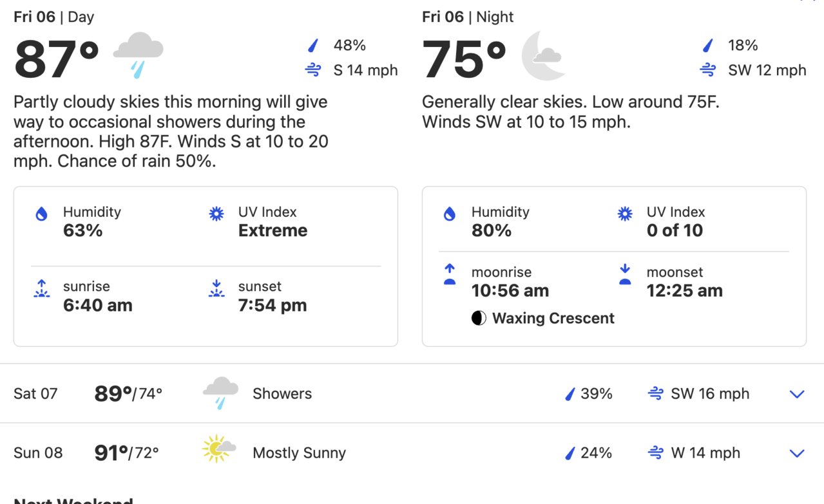This screenshot has height=504, width=824.
Task: Click the daytime Humidity droplet icon
Action: 42,214
